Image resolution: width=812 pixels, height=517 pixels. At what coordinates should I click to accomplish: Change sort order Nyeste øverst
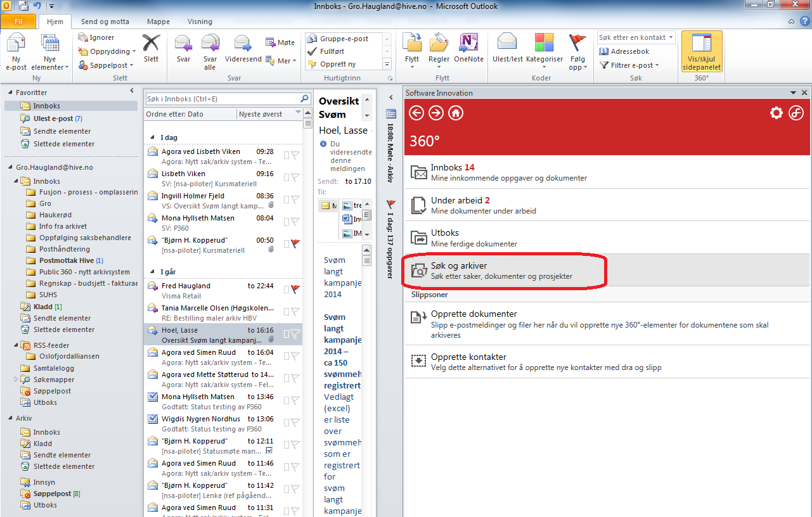(269, 114)
